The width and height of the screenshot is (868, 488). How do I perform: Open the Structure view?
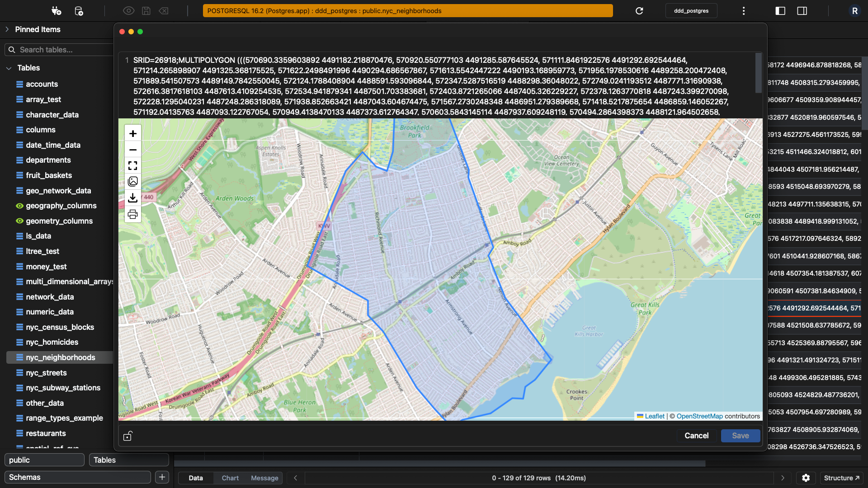(841, 478)
